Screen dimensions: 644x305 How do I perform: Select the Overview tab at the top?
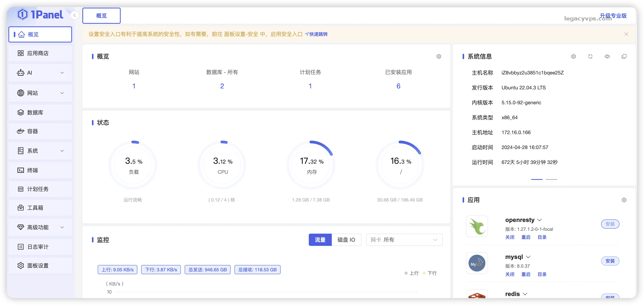101,16
